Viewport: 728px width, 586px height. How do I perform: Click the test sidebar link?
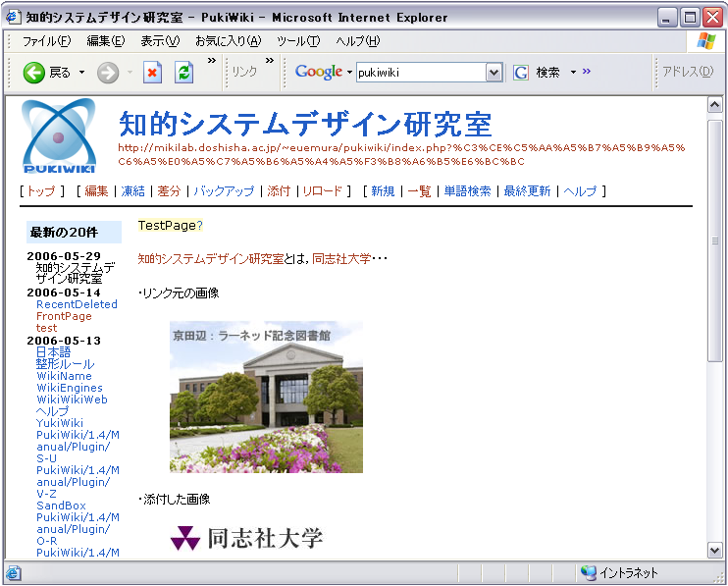pos(46,328)
